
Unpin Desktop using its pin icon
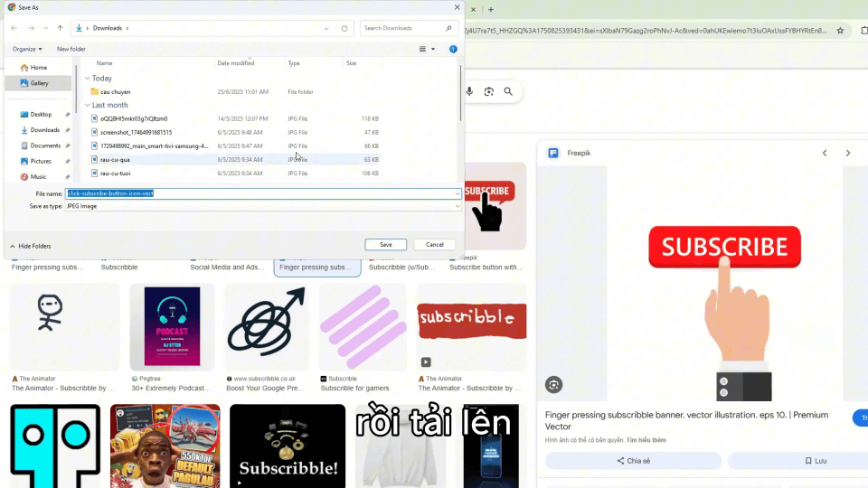pyautogui.click(x=68, y=115)
